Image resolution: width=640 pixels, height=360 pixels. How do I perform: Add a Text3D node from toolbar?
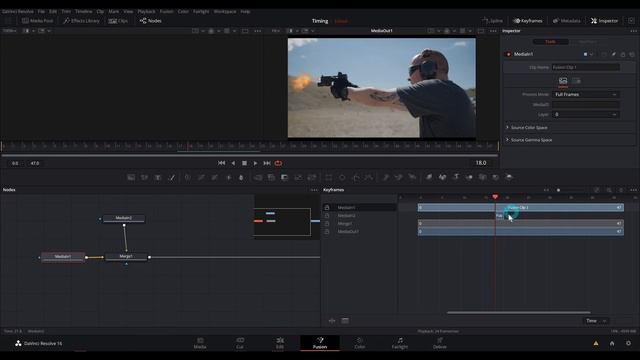[456, 177]
